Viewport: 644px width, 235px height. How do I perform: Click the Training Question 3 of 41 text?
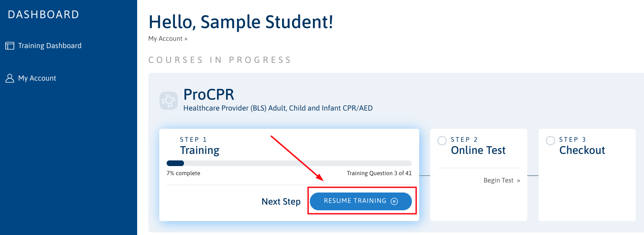point(379,173)
